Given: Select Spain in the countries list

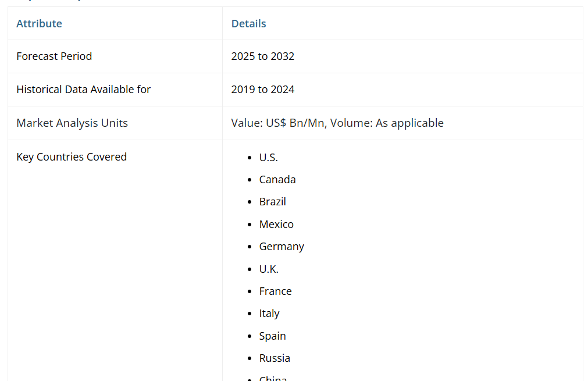Looking at the screenshot, I should (272, 336).
